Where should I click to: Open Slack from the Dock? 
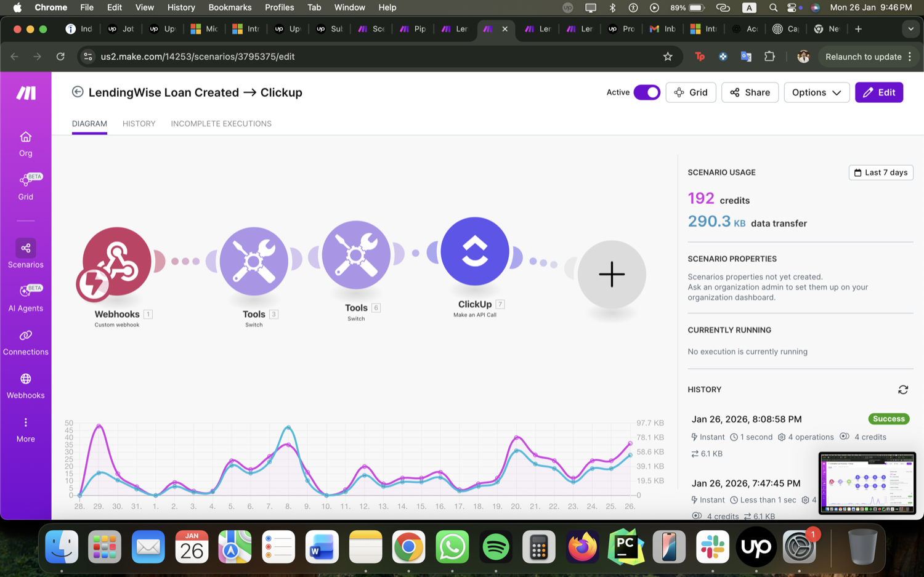point(713,547)
